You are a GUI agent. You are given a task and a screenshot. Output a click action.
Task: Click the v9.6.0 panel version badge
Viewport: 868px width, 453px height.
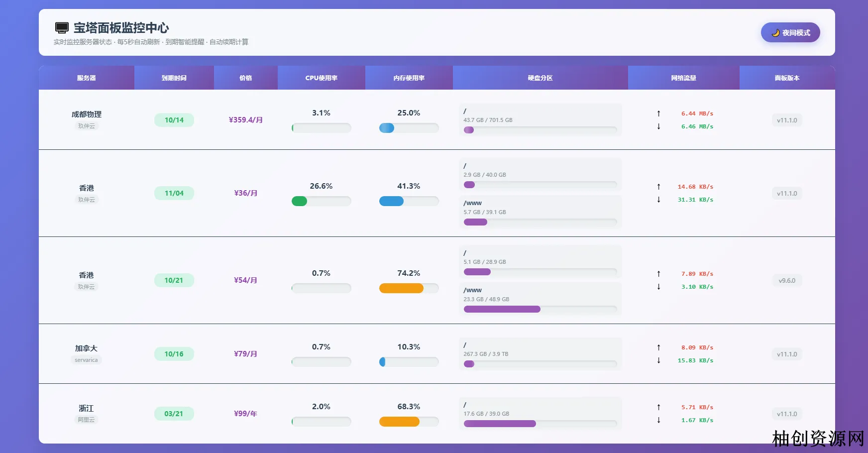pos(787,281)
